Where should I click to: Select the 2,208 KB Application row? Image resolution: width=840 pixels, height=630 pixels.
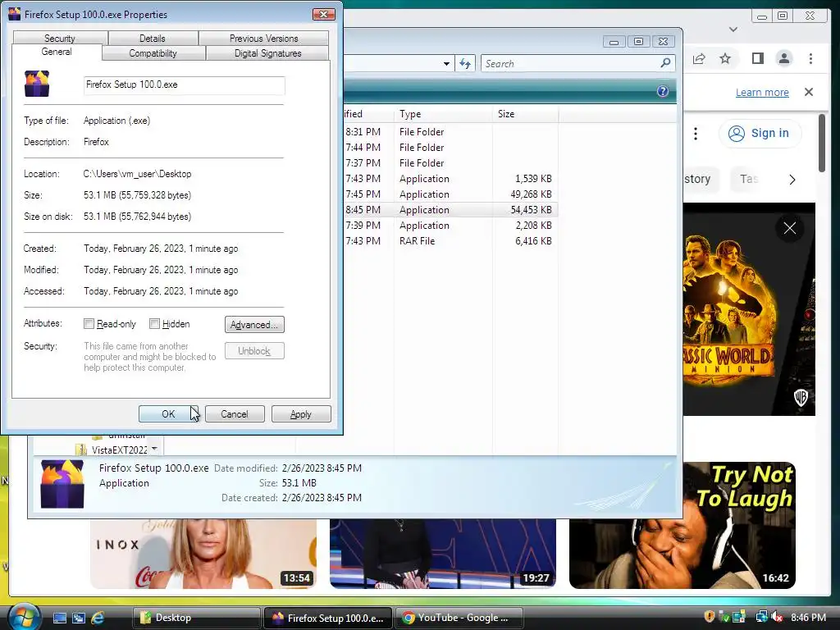click(450, 226)
